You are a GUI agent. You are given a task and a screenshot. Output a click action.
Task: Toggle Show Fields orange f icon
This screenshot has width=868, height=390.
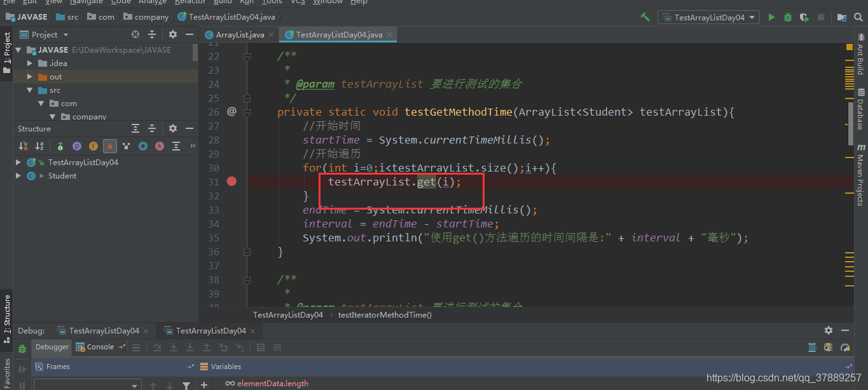93,146
